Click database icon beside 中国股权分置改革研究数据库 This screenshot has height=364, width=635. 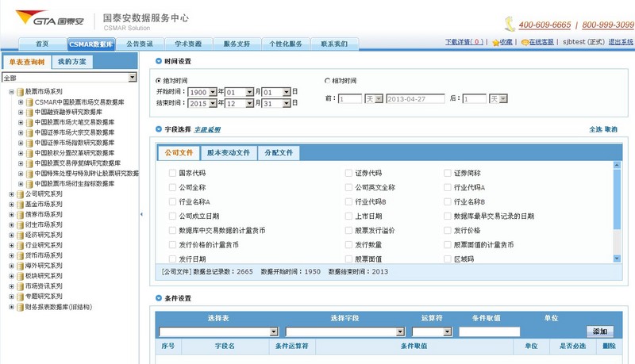coord(29,153)
